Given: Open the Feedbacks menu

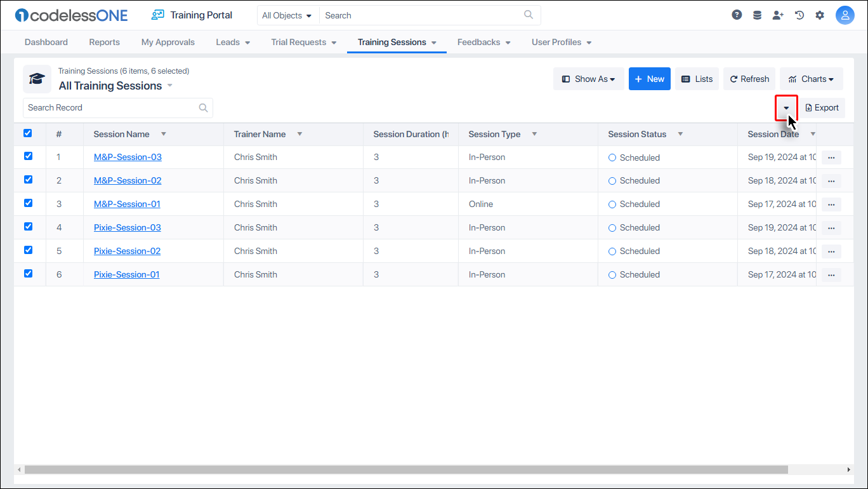Looking at the screenshot, I should 483,42.
